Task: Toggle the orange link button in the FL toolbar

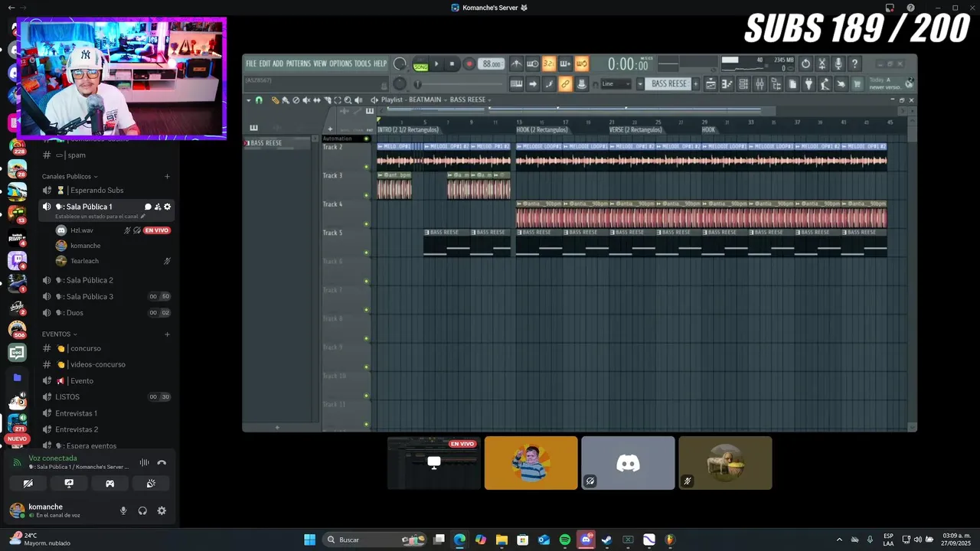Action: point(566,84)
